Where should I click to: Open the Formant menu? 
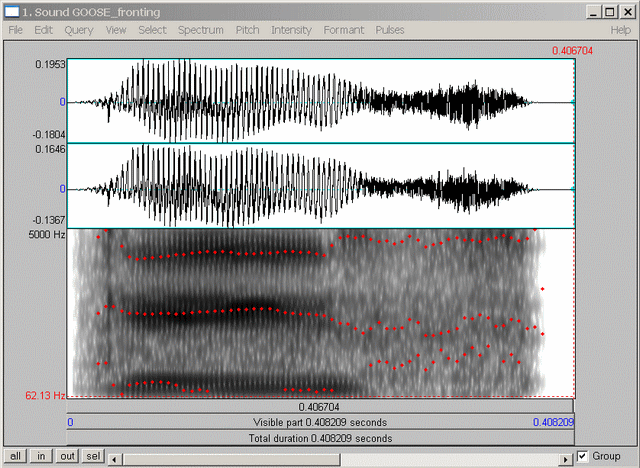point(343,30)
